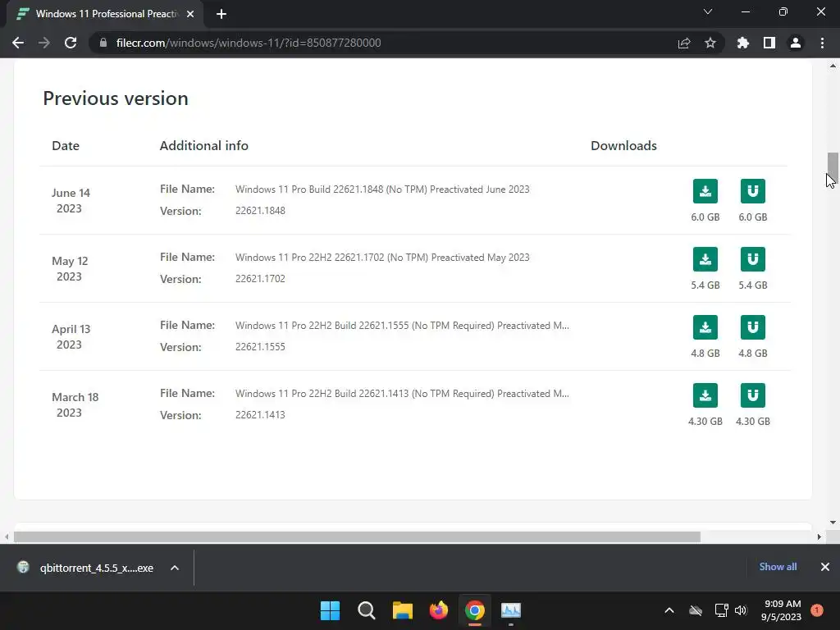This screenshot has height=630, width=840.
Task: Click the address bar URL
Action: click(x=248, y=43)
